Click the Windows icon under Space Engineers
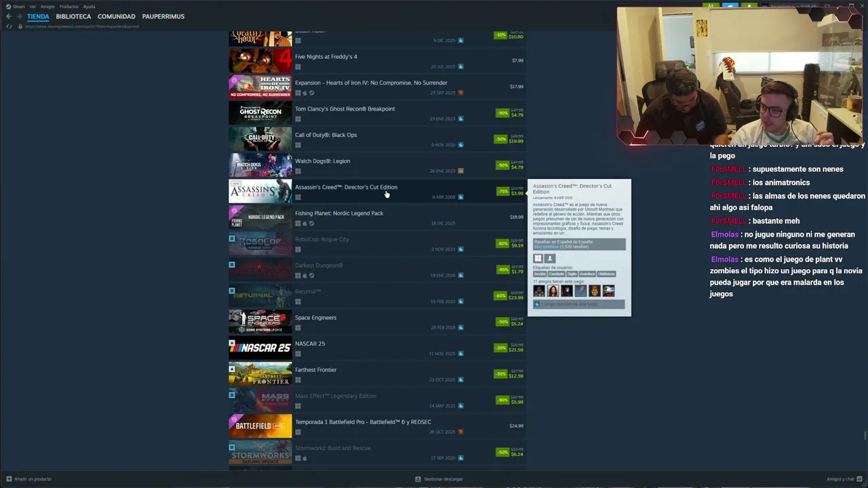 [x=298, y=327]
